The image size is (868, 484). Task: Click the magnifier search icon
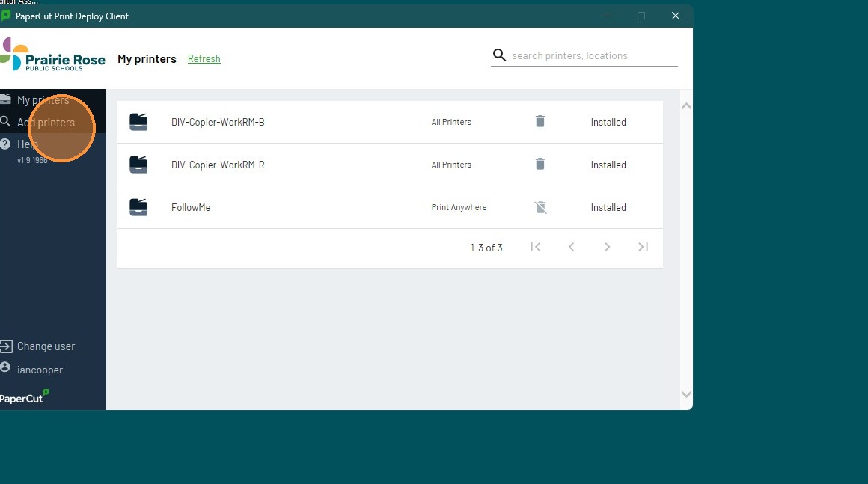point(499,55)
